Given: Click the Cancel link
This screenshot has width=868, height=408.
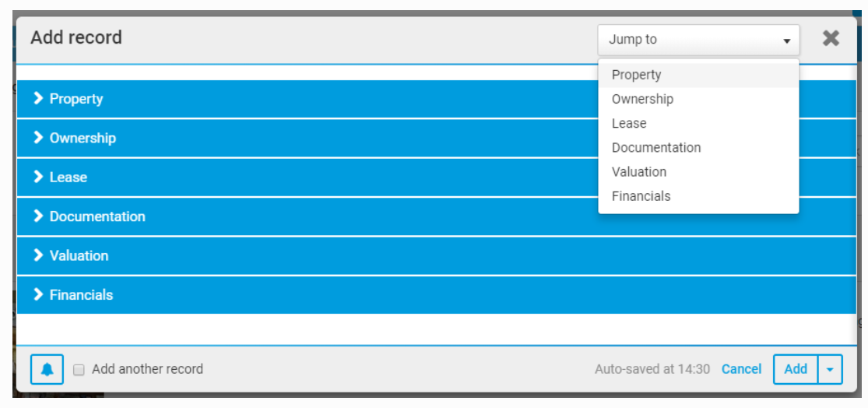Looking at the screenshot, I should [741, 369].
